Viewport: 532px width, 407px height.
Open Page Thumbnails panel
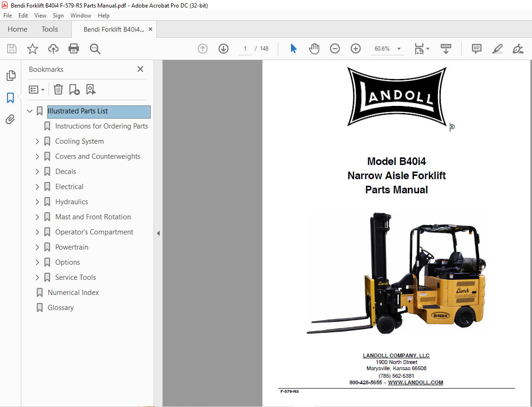tap(11, 75)
